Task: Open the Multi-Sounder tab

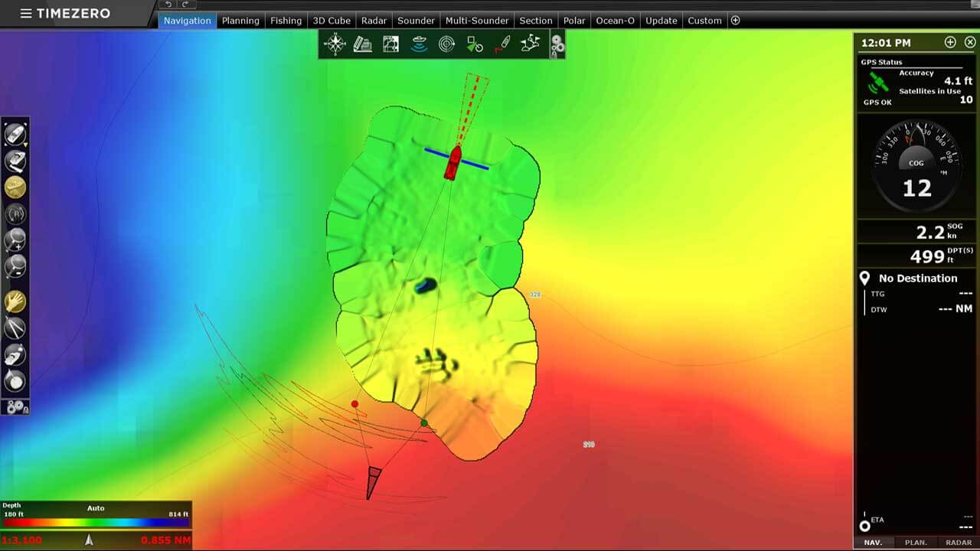Action: click(x=476, y=21)
